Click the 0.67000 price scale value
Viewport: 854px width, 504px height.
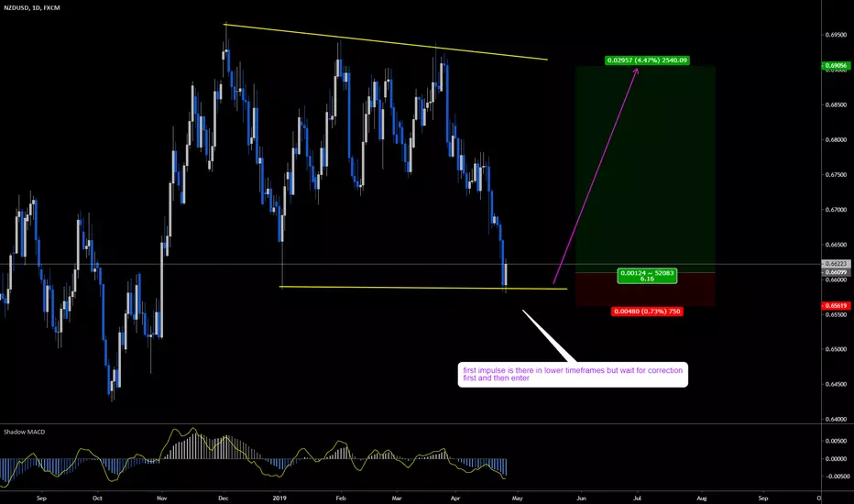pyautogui.click(x=837, y=209)
